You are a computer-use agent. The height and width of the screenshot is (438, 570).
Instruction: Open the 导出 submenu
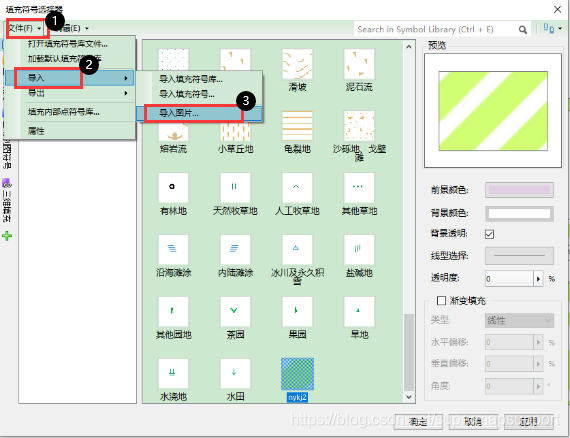(70, 93)
